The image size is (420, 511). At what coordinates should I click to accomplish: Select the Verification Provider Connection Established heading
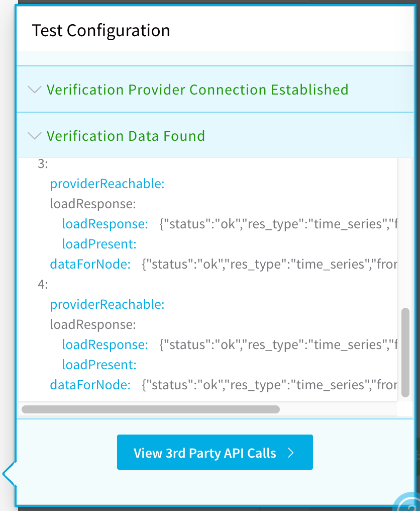click(197, 90)
